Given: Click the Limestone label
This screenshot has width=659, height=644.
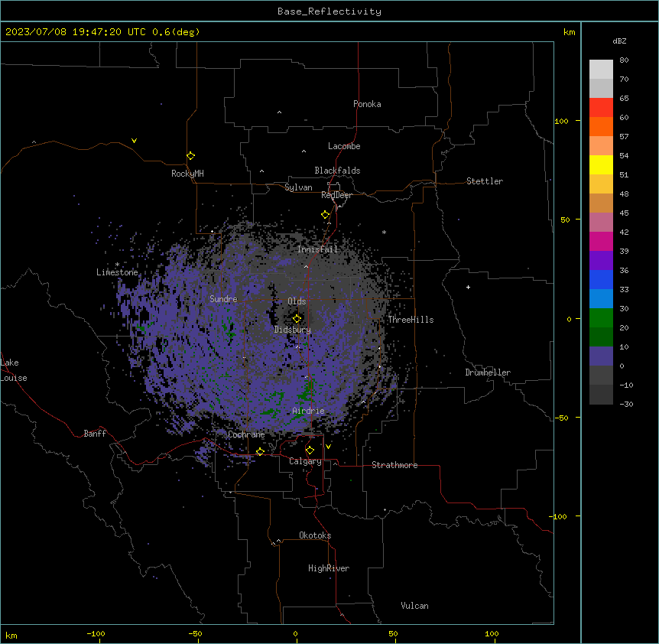Looking at the screenshot, I should point(117,272).
